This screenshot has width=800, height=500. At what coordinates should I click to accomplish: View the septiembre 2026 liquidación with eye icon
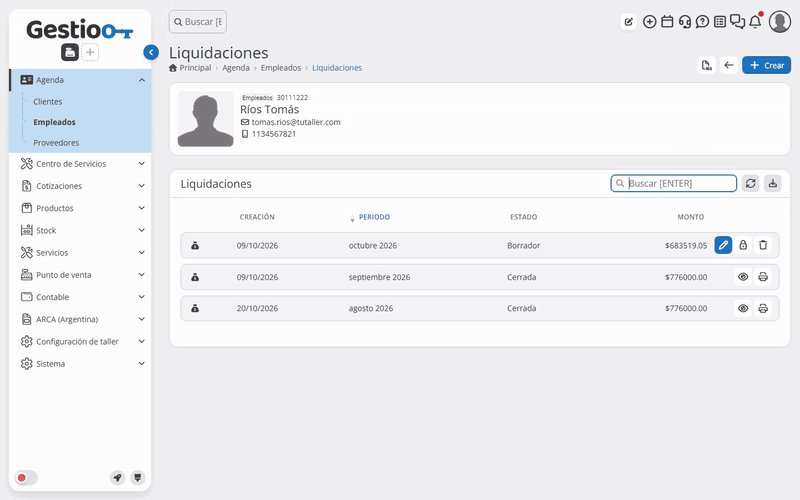[743, 277]
